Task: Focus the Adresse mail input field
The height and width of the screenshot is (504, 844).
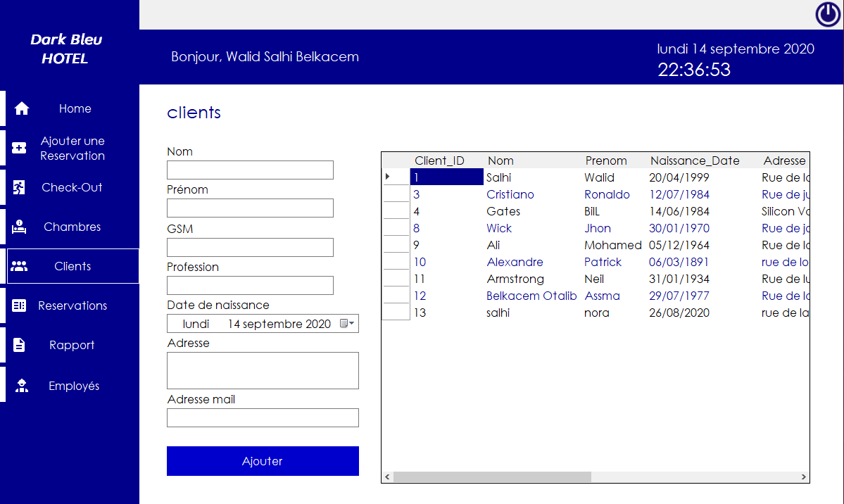Action: (x=263, y=418)
